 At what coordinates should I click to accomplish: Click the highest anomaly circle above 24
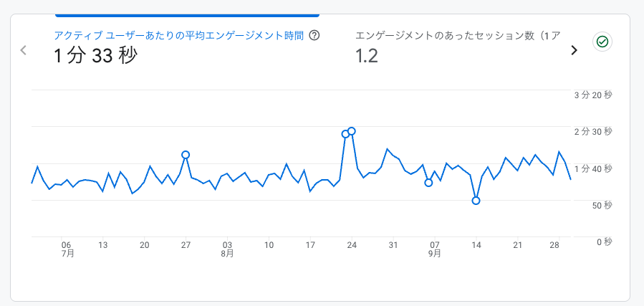[x=352, y=131]
